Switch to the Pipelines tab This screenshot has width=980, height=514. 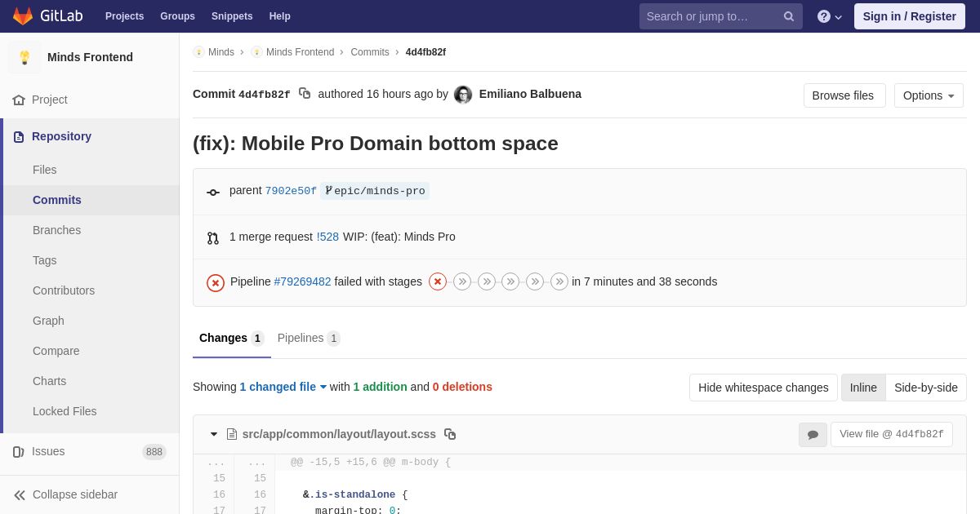click(309, 338)
